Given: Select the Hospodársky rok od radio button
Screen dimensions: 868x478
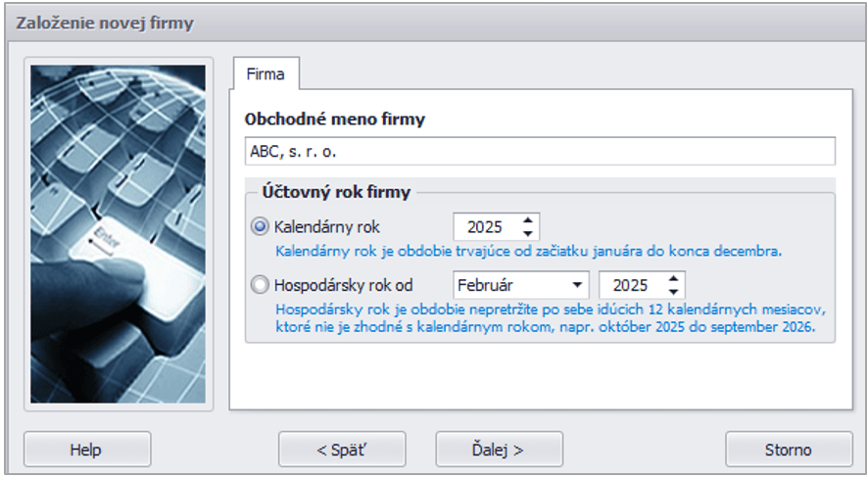Looking at the screenshot, I should (x=261, y=286).
